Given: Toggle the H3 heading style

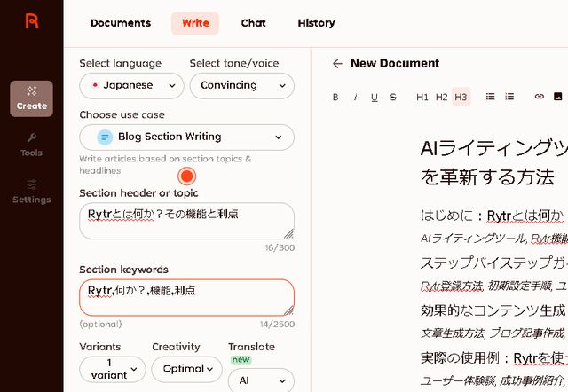Looking at the screenshot, I should [461, 97].
